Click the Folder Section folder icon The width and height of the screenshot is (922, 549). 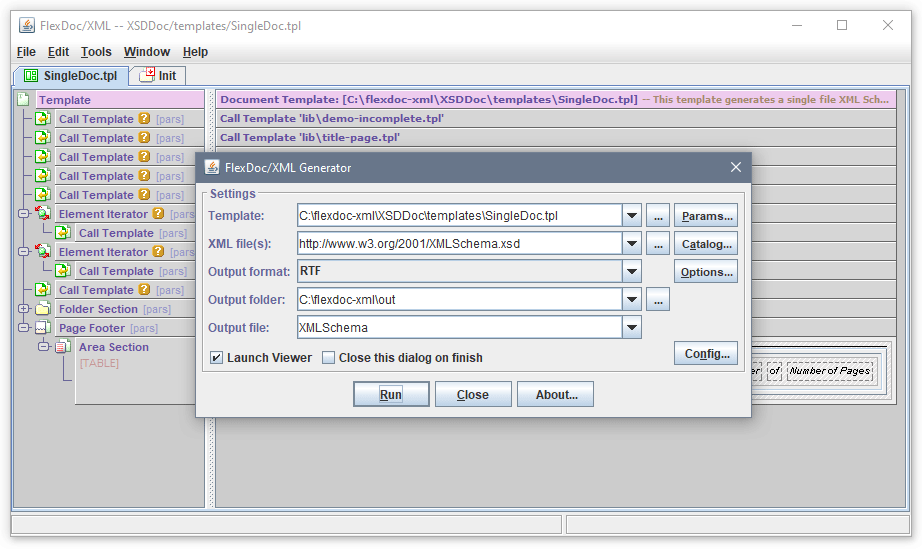(x=43, y=309)
